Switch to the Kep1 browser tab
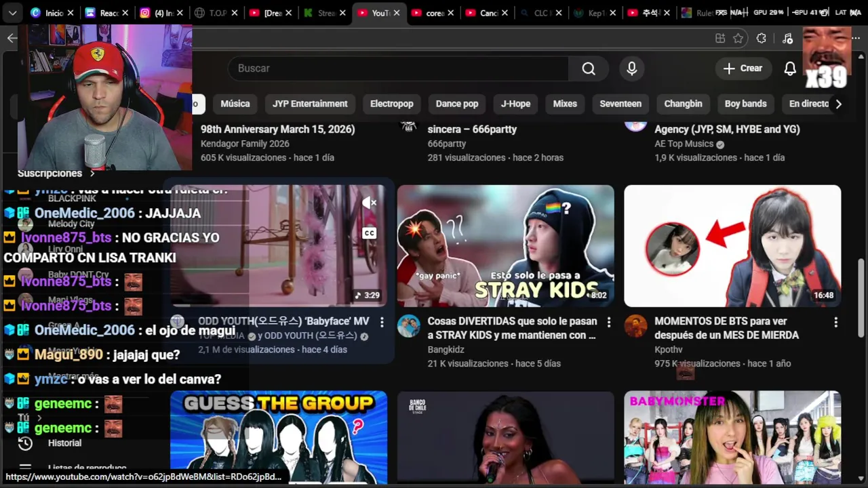 596,13
